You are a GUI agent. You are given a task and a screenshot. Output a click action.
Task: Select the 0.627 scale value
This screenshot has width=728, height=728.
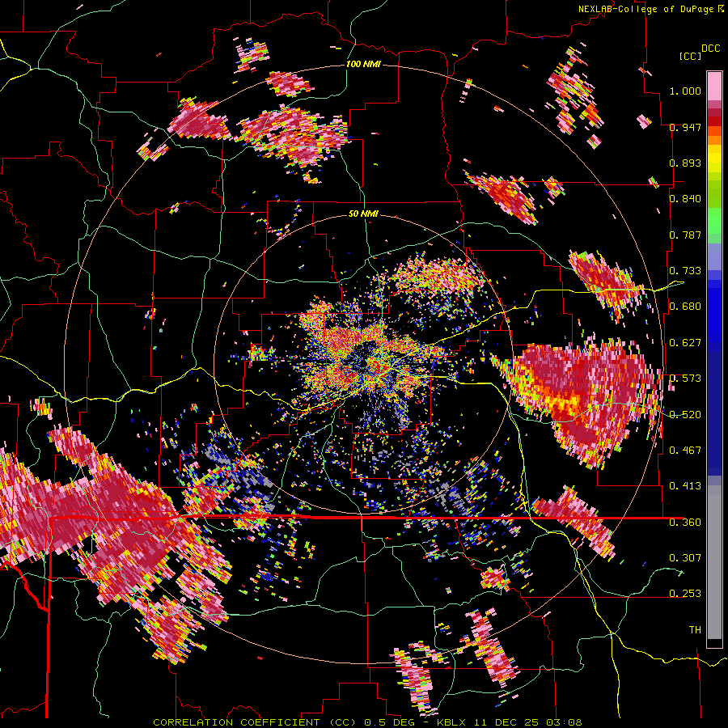pos(685,343)
